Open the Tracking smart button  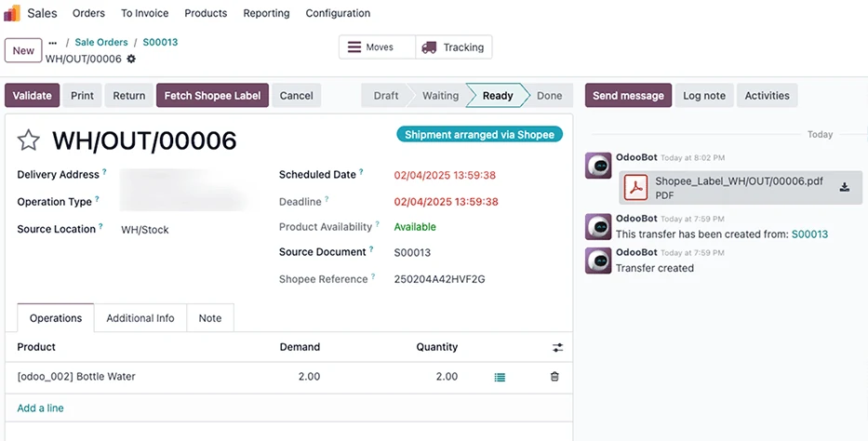coord(453,47)
